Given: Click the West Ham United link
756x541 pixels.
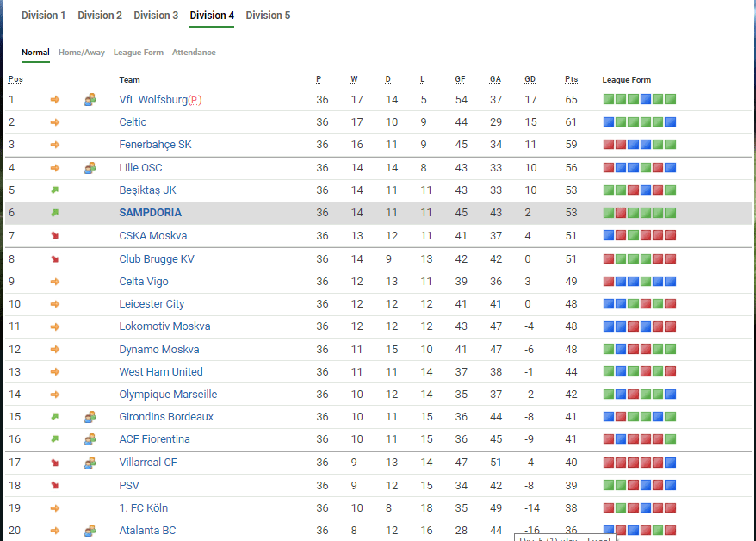Looking at the screenshot, I should (161, 372).
